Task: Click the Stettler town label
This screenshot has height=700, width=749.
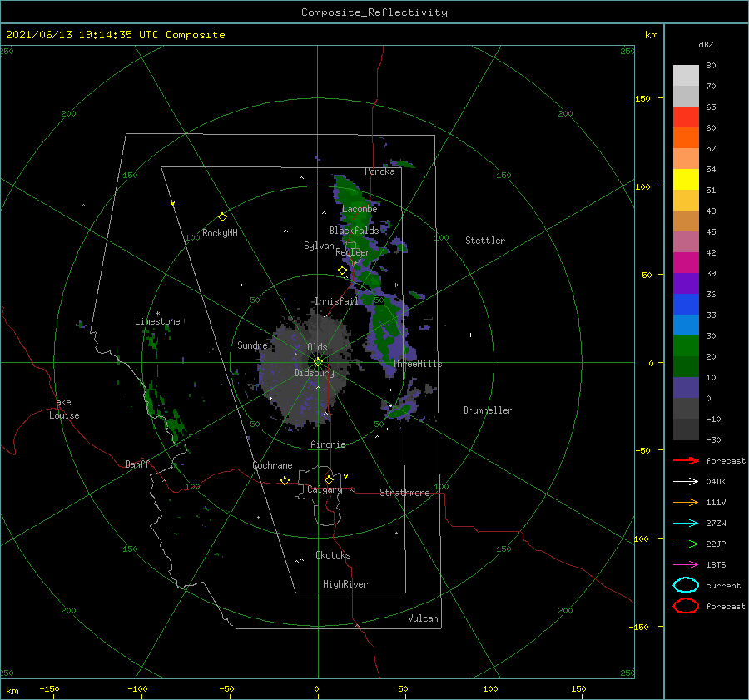Action: [x=485, y=241]
